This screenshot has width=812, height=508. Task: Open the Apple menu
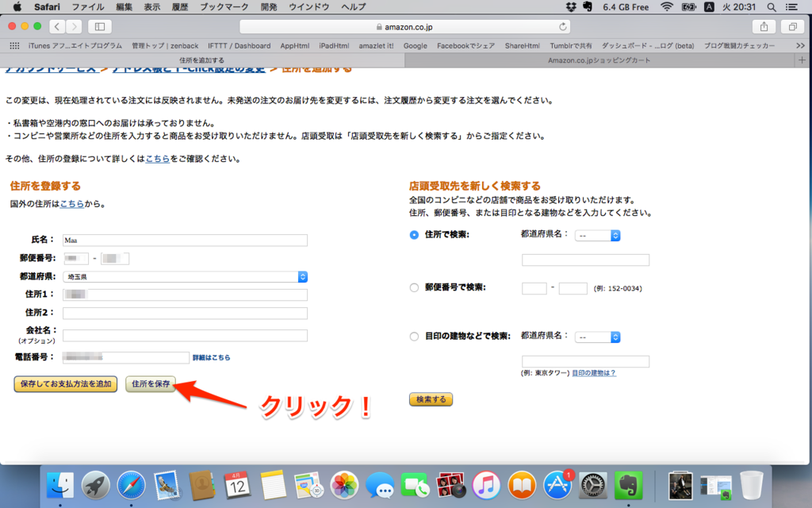17,6
